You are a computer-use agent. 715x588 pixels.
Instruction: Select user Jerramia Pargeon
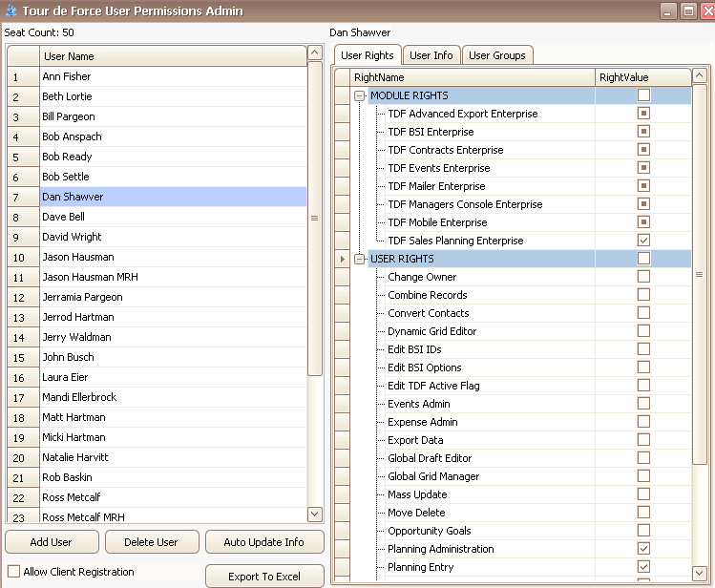pyautogui.click(x=173, y=297)
